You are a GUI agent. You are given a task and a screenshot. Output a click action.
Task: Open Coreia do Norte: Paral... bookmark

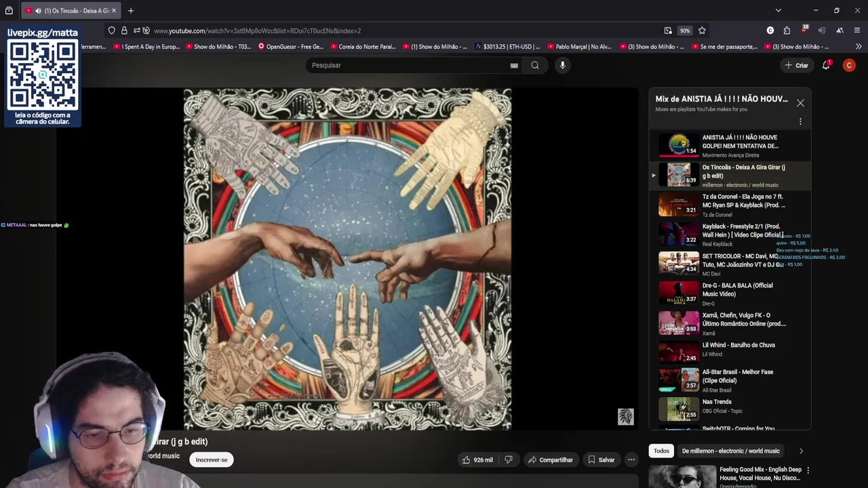[363, 47]
